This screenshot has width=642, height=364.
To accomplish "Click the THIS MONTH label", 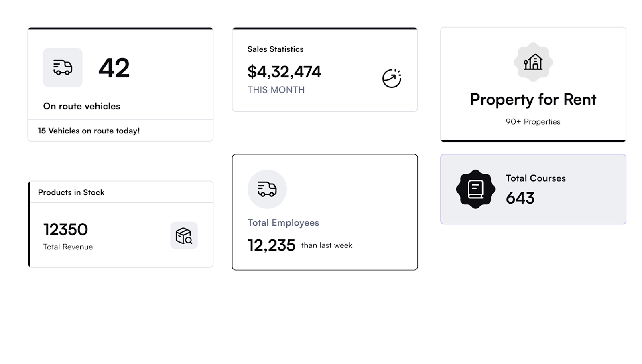I will [276, 90].
